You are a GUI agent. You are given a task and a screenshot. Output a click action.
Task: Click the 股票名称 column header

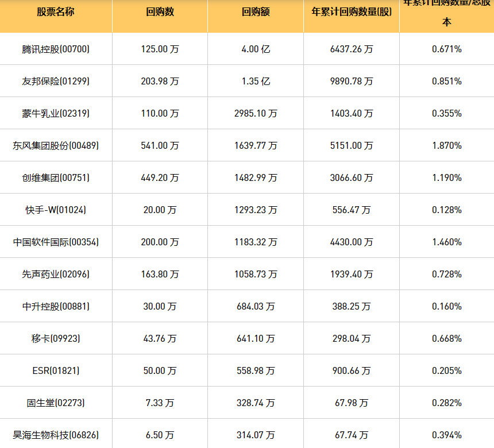coord(56,11)
